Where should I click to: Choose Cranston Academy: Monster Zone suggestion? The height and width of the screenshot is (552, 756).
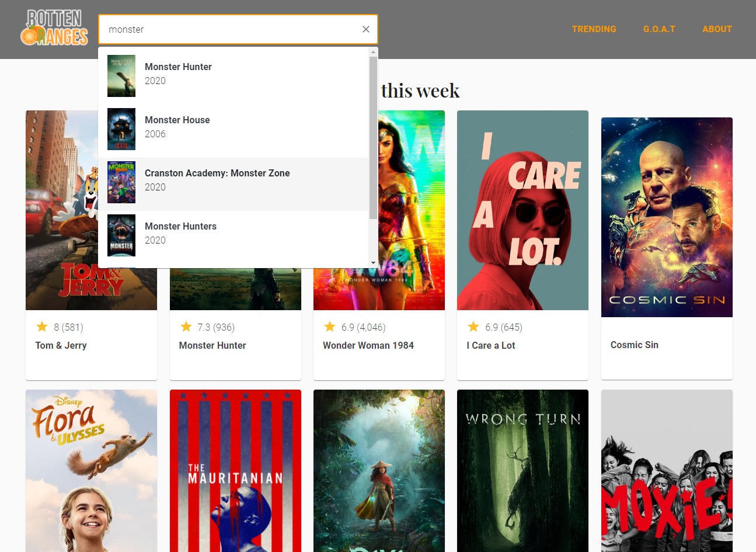tap(234, 183)
